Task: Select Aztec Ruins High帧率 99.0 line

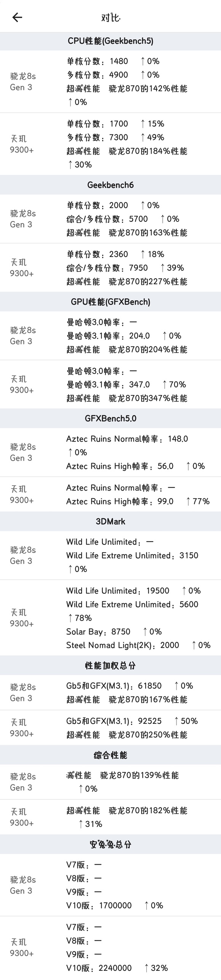Action: (138, 501)
